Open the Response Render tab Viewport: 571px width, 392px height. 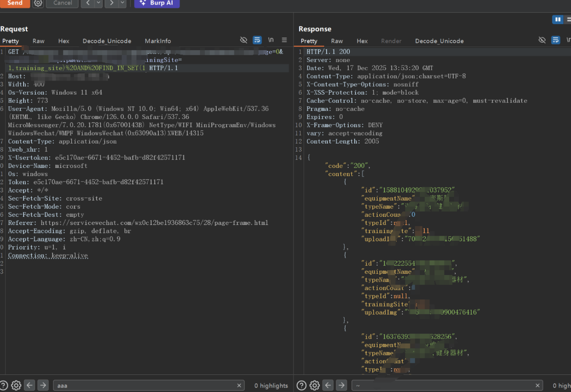tap(391, 41)
